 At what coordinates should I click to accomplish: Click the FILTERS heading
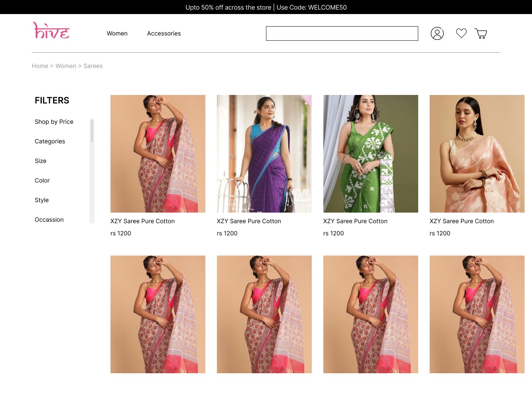coord(52,101)
